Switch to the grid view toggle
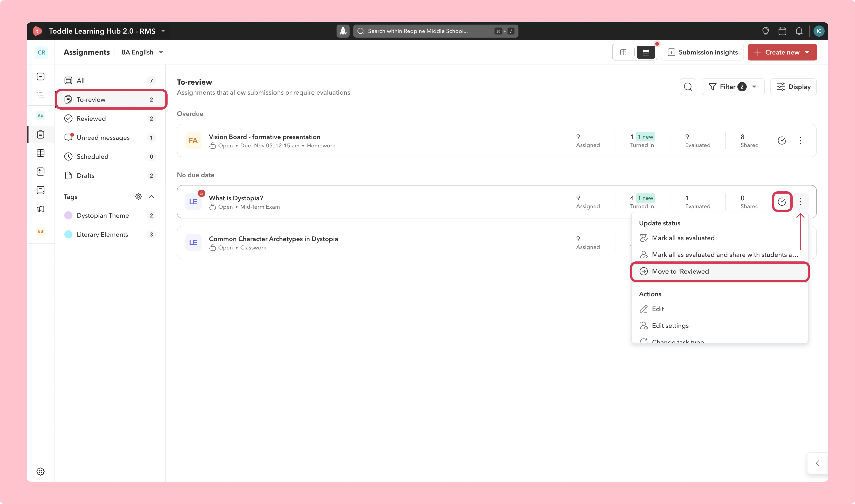855x504 pixels. pos(623,52)
